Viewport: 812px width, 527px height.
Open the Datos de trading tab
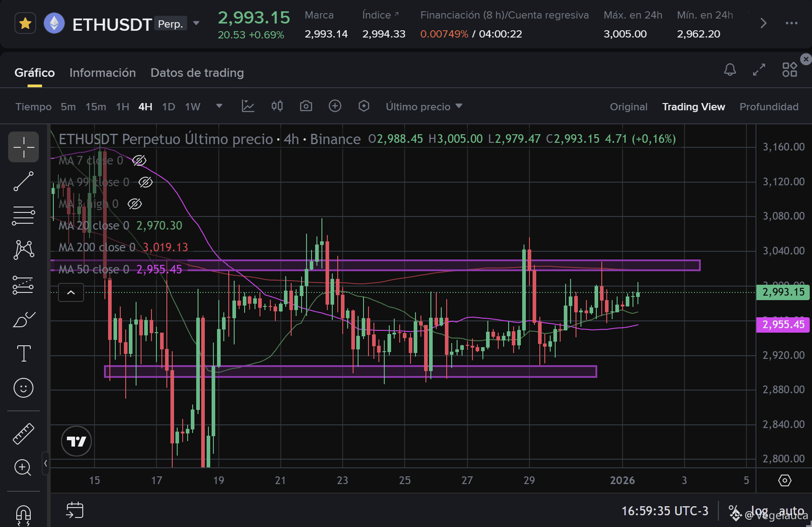click(x=197, y=73)
